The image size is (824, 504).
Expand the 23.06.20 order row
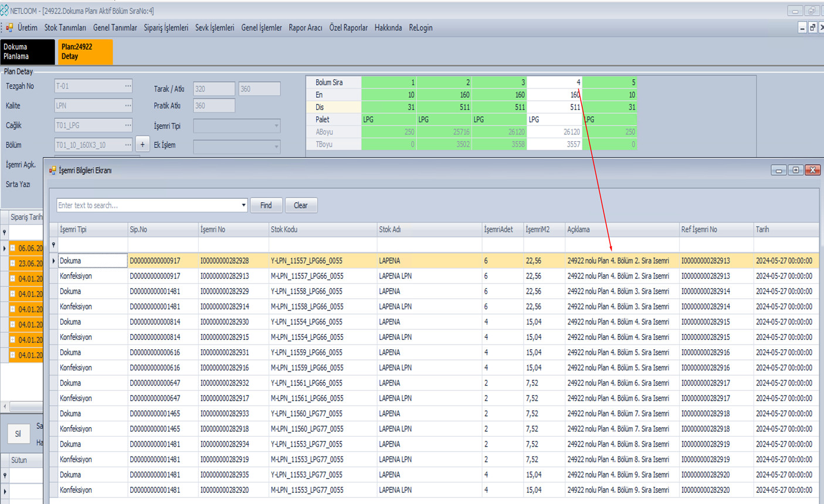(x=12, y=264)
